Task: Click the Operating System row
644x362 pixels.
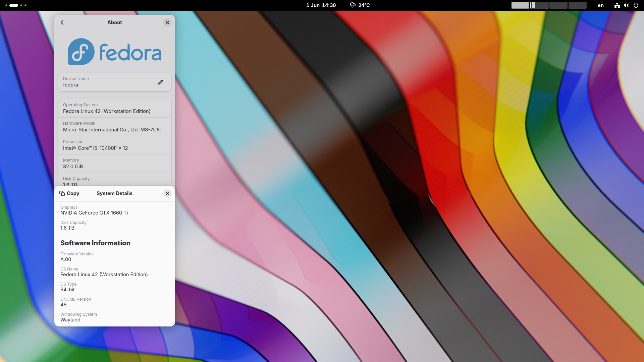Action: point(114,108)
